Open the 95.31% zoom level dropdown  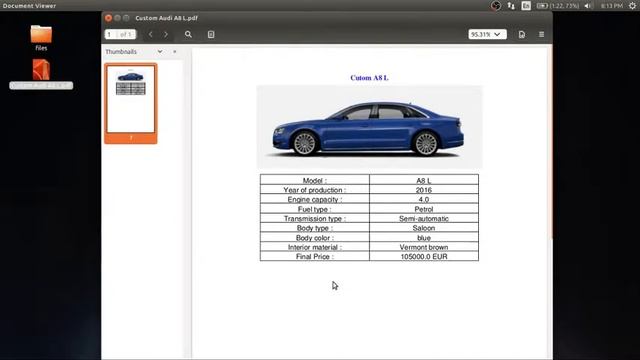coord(488,35)
